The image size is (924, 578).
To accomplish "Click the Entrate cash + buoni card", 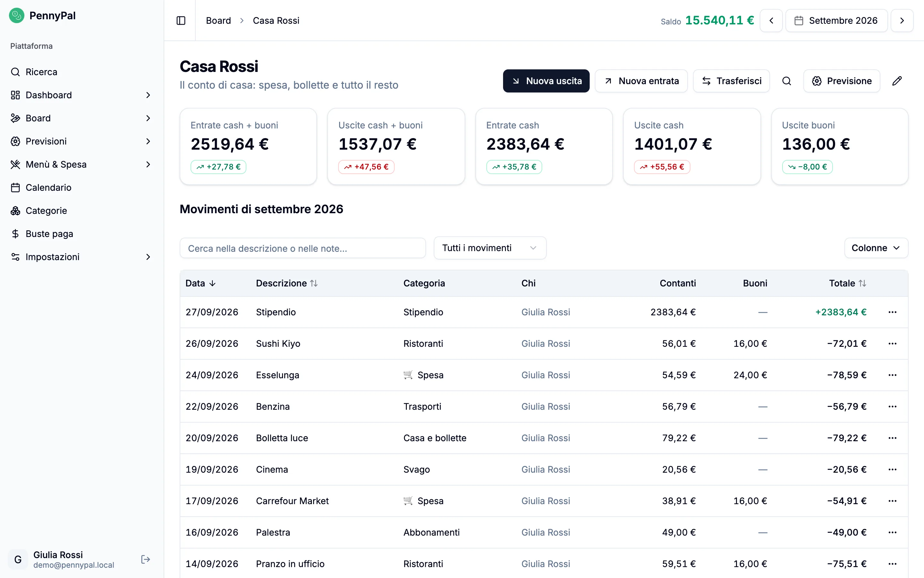I will point(248,147).
